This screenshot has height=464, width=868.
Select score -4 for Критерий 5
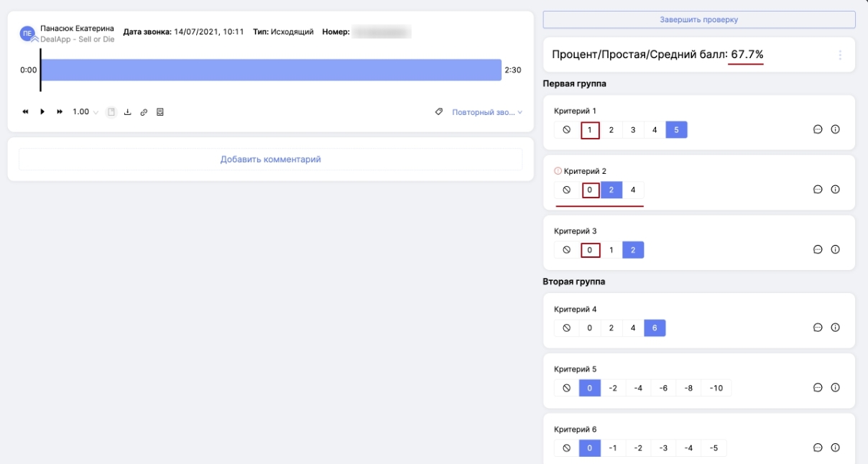pos(638,388)
